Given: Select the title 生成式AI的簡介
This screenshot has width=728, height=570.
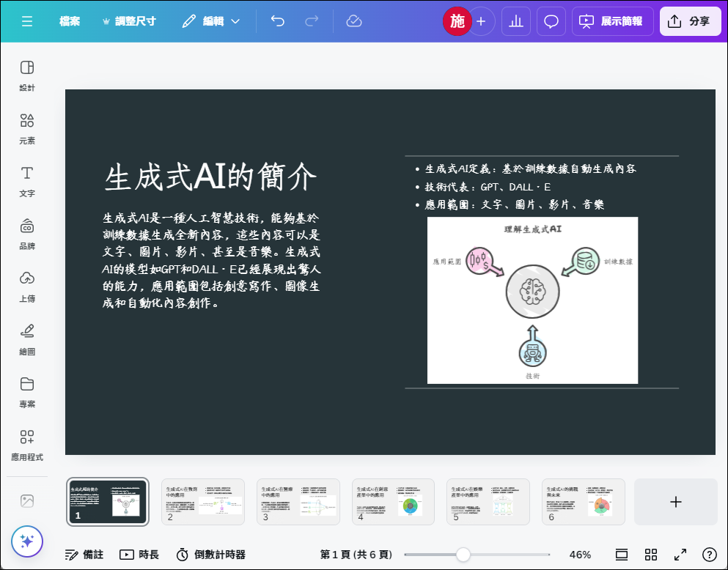Looking at the screenshot, I should (210, 177).
